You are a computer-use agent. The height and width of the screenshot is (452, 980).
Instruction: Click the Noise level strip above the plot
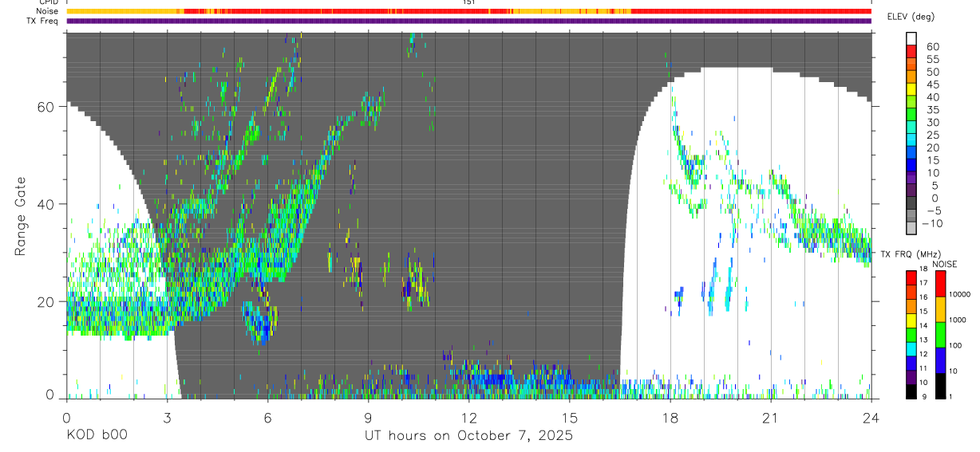tap(468, 11)
